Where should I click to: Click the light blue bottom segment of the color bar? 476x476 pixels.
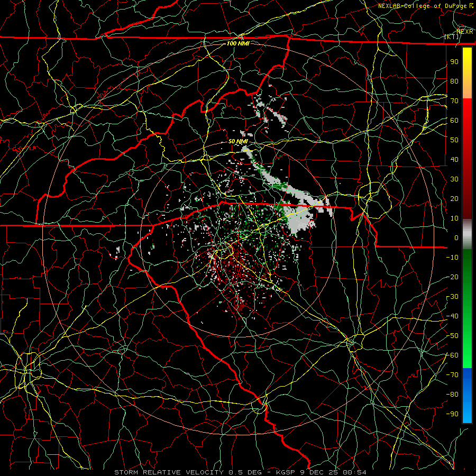point(467,411)
